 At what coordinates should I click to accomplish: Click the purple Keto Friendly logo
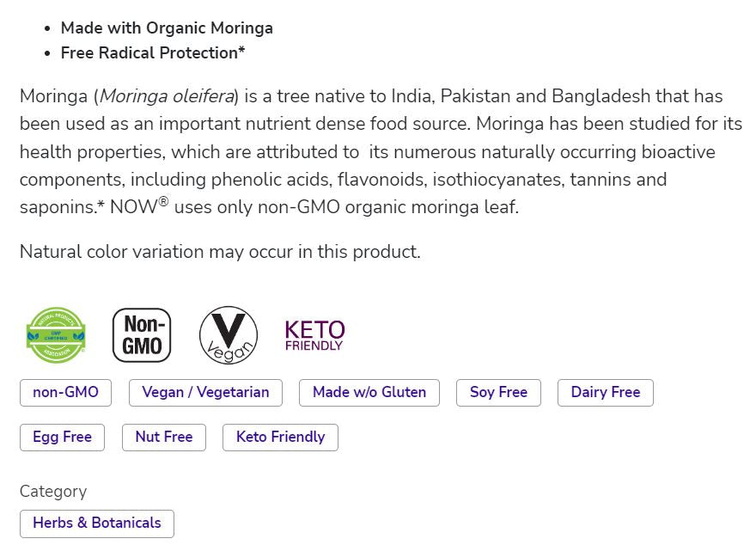coord(314,335)
